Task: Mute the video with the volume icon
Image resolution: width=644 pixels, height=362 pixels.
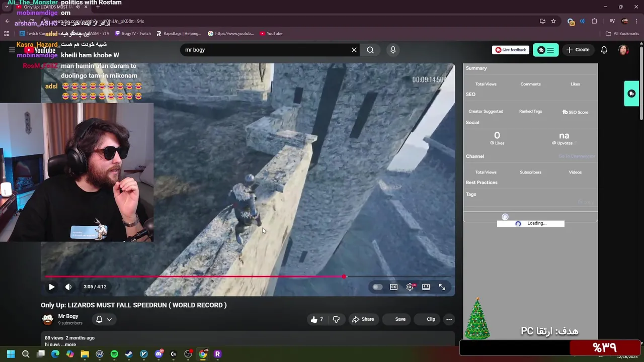Action: pyautogui.click(x=68, y=287)
